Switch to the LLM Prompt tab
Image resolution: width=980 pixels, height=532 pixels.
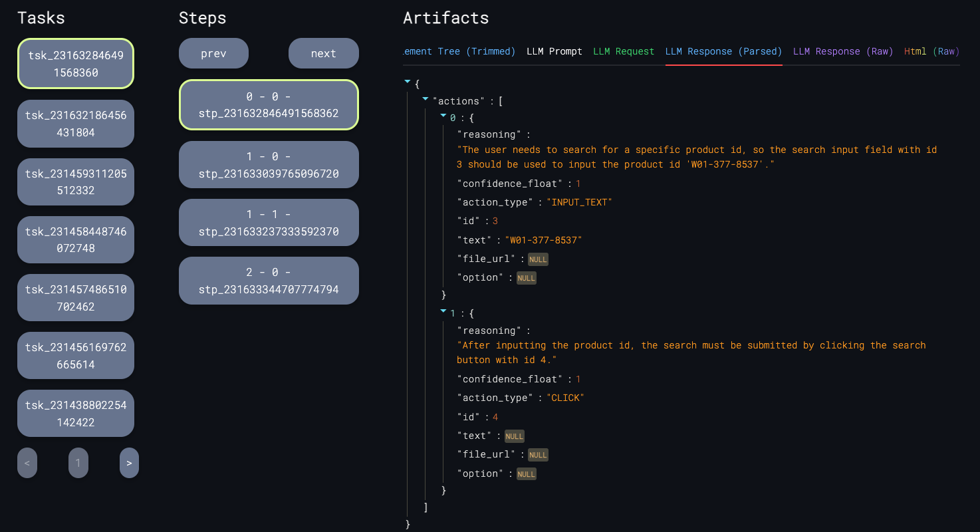554,51
